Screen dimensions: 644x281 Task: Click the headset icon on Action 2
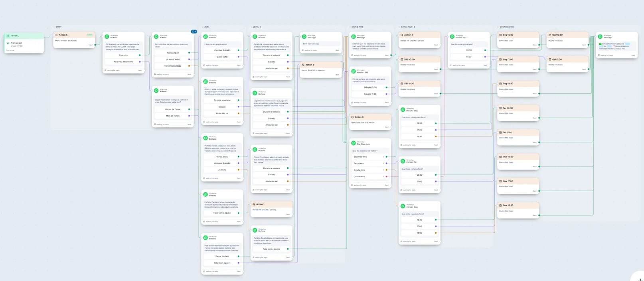[303, 65]
